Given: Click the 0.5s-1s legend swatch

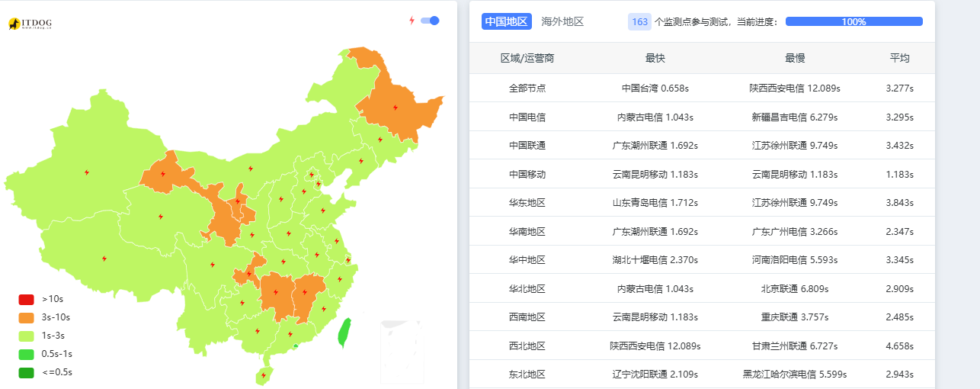Looking at the screenshot, I should coord(27,354).
